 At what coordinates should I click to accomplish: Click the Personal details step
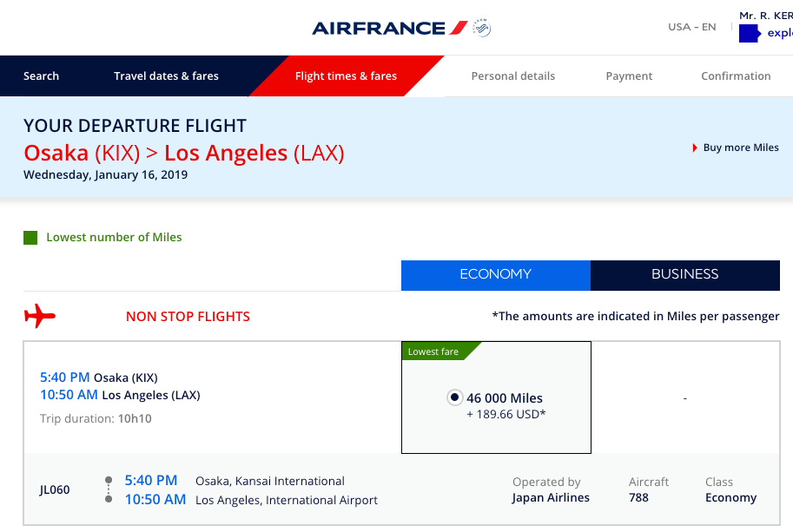512,76
